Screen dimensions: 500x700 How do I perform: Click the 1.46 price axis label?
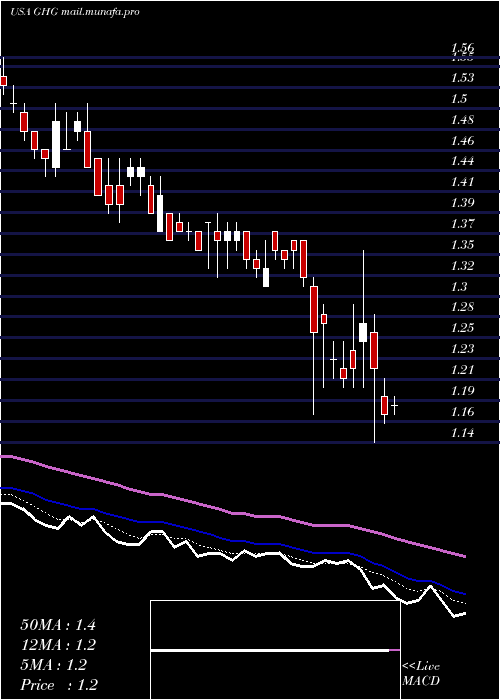click(462, 141)
